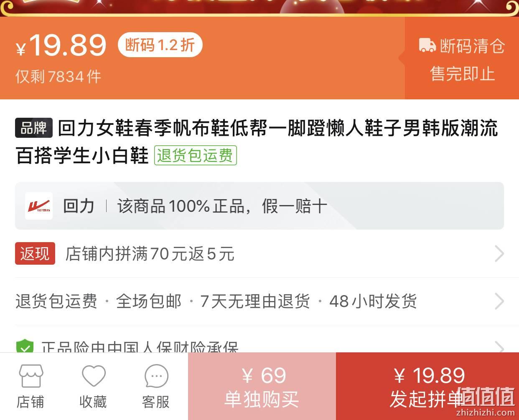Click the product title 回力女鞋春季帆布鞋
The image size is (519, 420).
257,142
